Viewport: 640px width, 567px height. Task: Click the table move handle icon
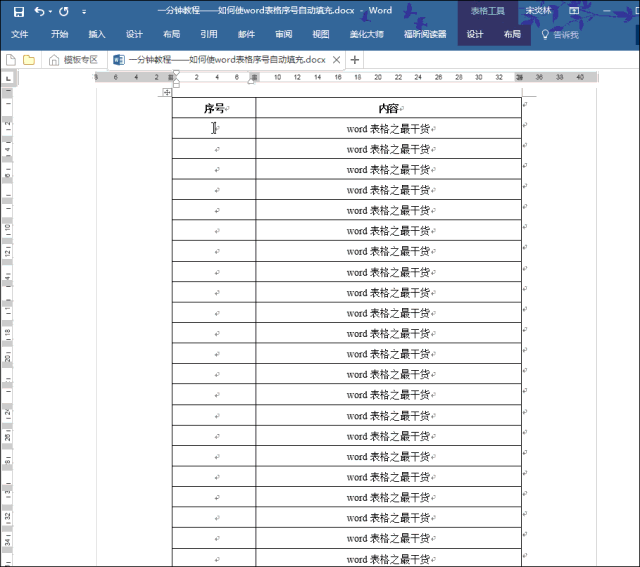[x=167, y=93]
